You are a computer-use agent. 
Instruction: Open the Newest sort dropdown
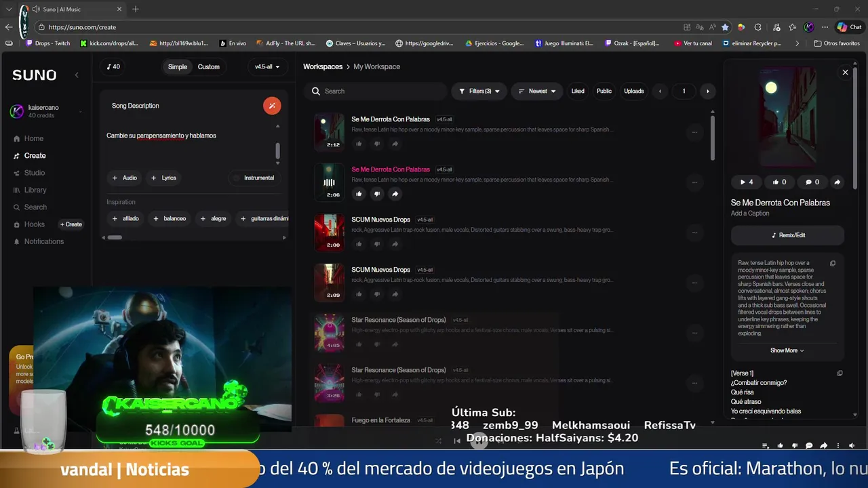click(537, 91)
